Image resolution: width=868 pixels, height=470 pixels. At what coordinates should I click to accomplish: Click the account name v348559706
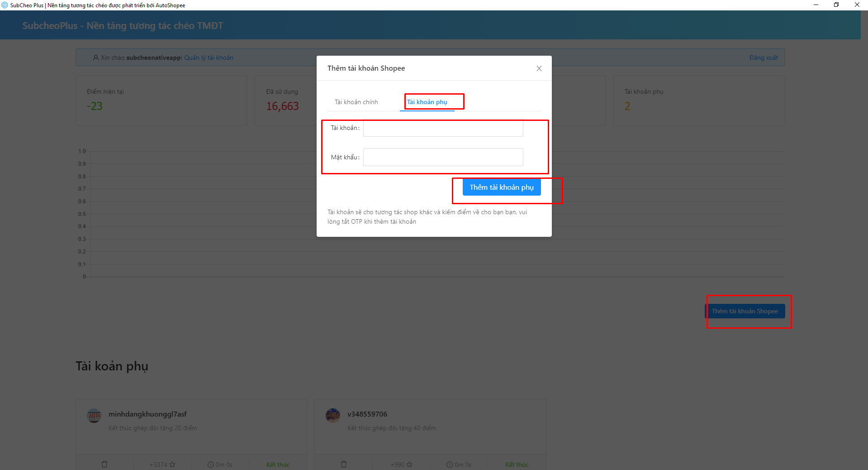click(367, 414)
